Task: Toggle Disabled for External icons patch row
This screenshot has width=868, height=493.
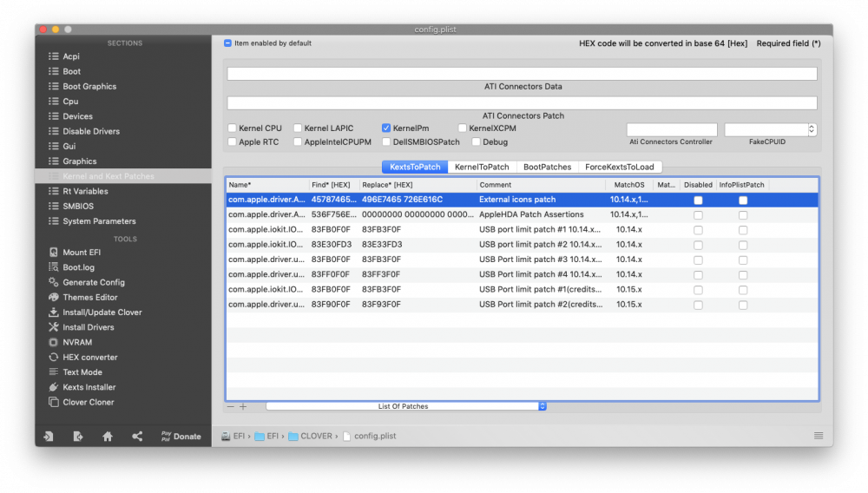Action: pyautogui.click(x=698, y=200)
